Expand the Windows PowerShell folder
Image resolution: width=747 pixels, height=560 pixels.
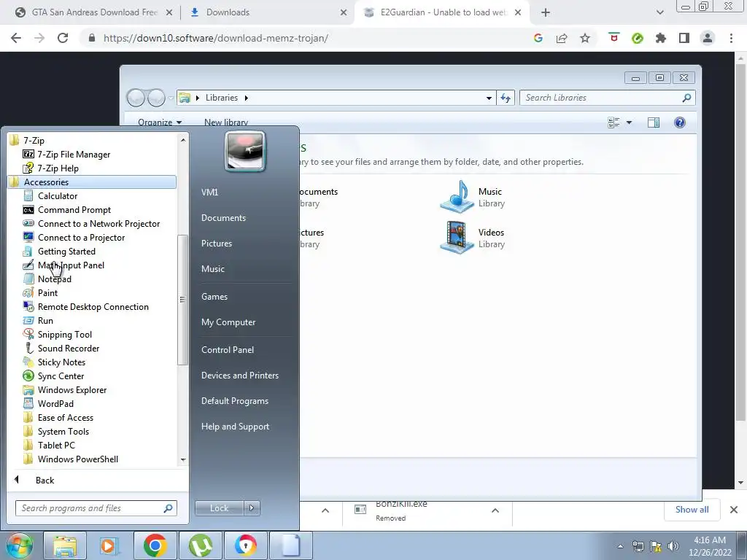71,459
